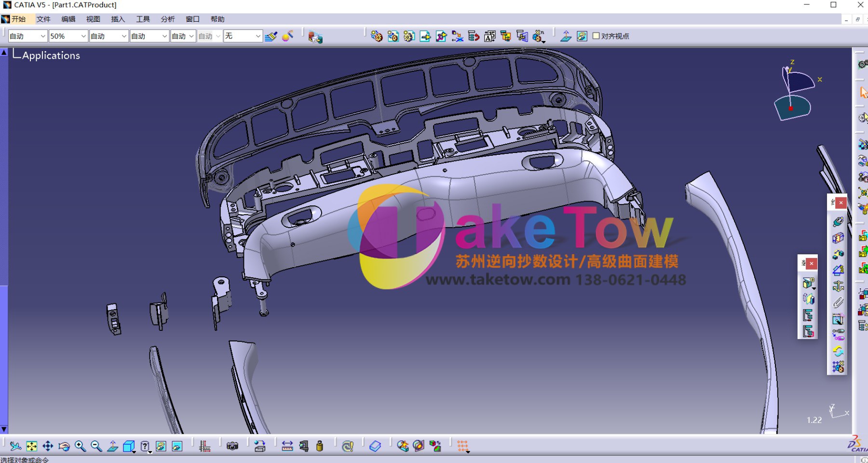Viewport: 868px width, 463px height.
Task: Enable the 对齐视点 checkbox
Action: [x=596, y=36]
